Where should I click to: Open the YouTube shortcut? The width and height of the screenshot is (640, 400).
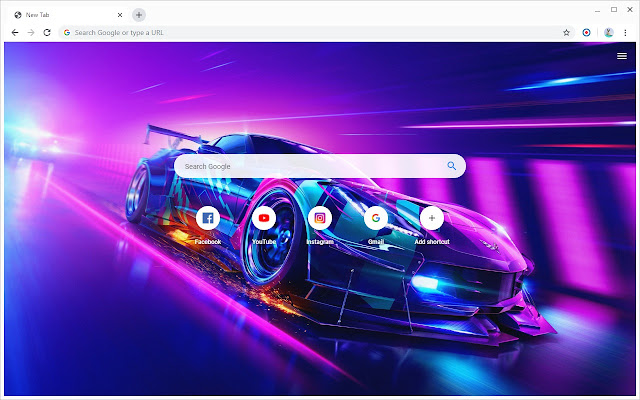(x=264, y=218)
